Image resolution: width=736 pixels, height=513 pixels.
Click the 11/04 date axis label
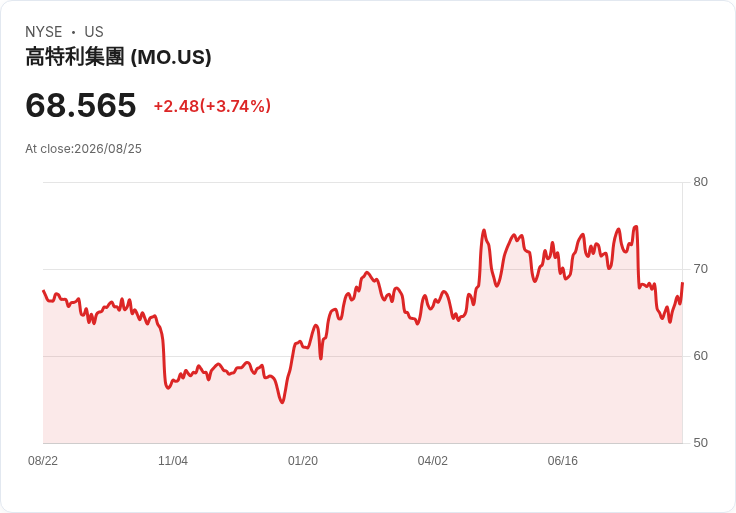tap(173, 461)
